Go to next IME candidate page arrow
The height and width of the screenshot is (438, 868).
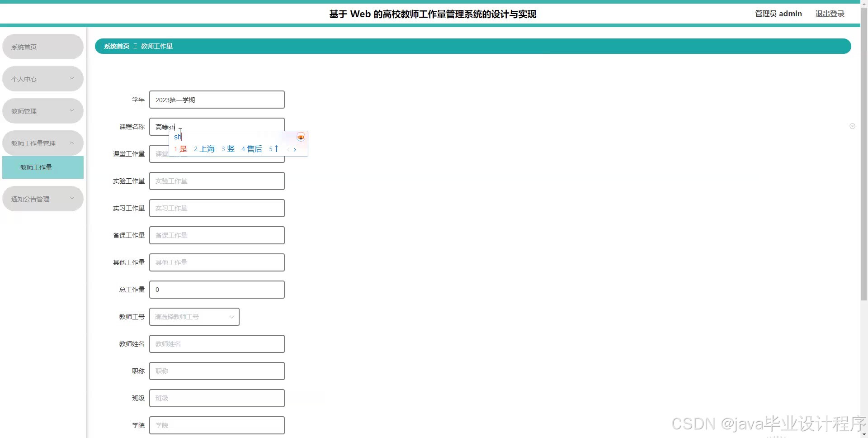coord(295,149)
